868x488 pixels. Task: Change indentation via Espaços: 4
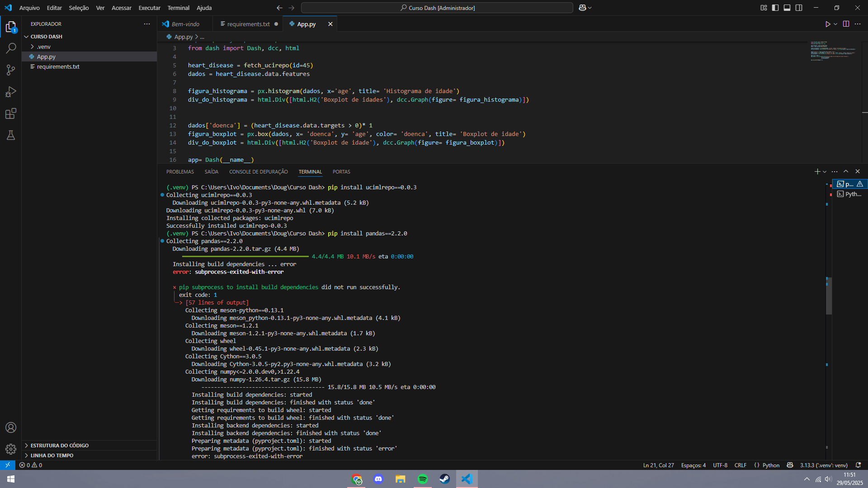[693, 465]
